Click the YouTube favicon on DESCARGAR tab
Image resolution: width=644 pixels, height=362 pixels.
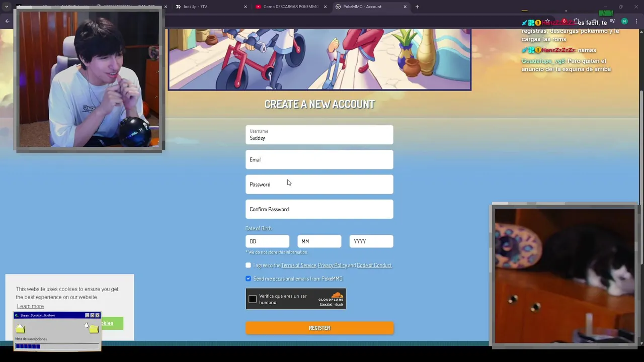[258, 7]
